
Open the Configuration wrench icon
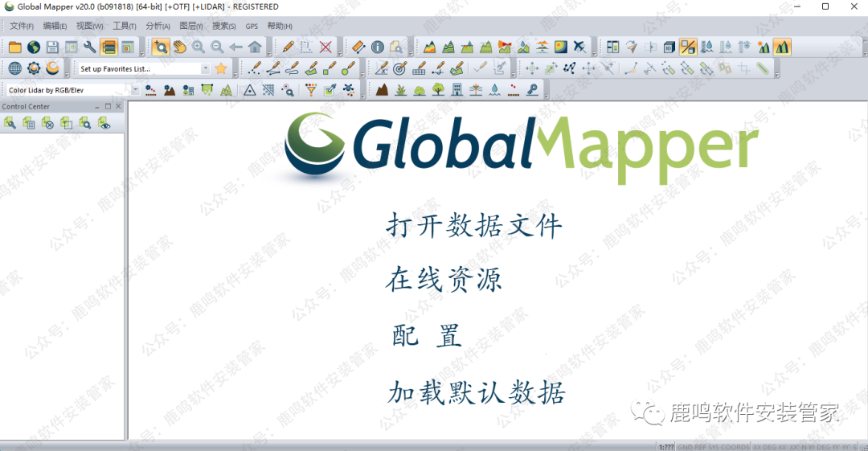(x=89, y=47)
